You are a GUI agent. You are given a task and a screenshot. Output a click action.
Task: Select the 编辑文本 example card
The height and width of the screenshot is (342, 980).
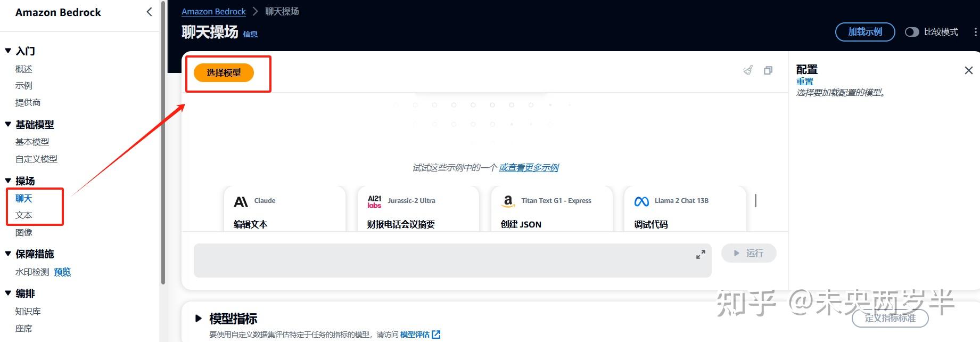tap(285, 208)
